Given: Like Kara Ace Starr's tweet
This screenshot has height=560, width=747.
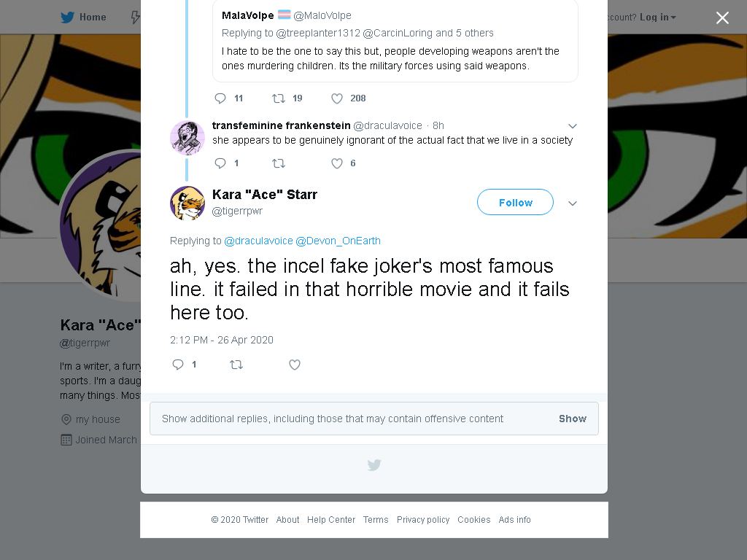Looking at the screenshot, I should 295,365.
